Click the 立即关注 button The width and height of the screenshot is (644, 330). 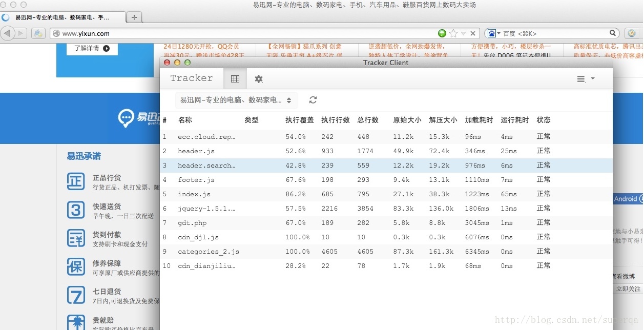click(628, 289)
